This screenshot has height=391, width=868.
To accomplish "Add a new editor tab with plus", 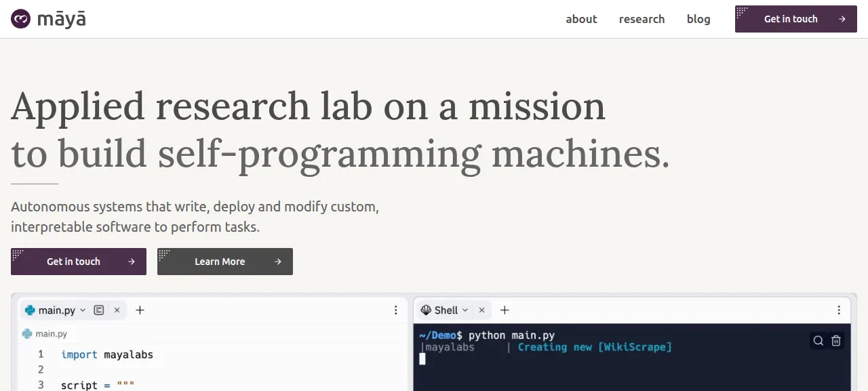I will (140, 310).
